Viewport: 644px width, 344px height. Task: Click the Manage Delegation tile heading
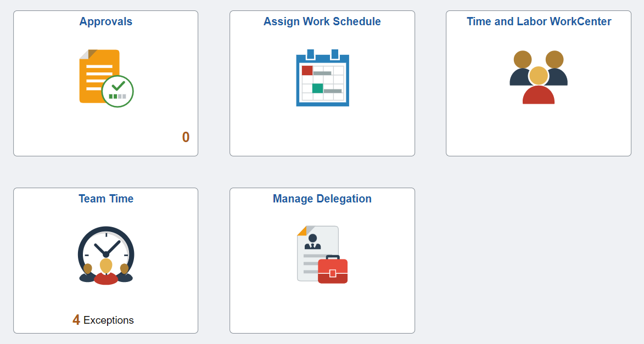322,199
